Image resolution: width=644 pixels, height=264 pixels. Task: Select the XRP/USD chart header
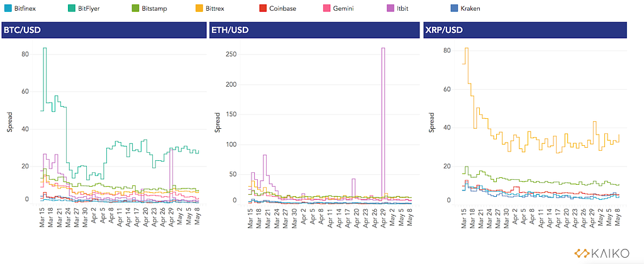coord(525,30)
